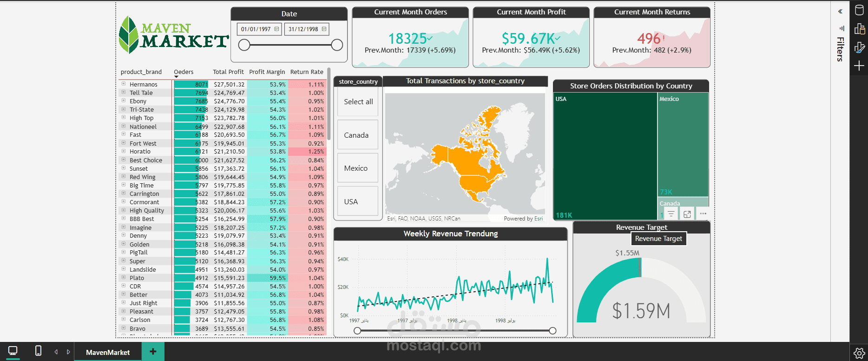Click Current Month Profit value $59.67K
This screenshot has width=868, height=361.
pyautogui.click(x=528, y=38)
